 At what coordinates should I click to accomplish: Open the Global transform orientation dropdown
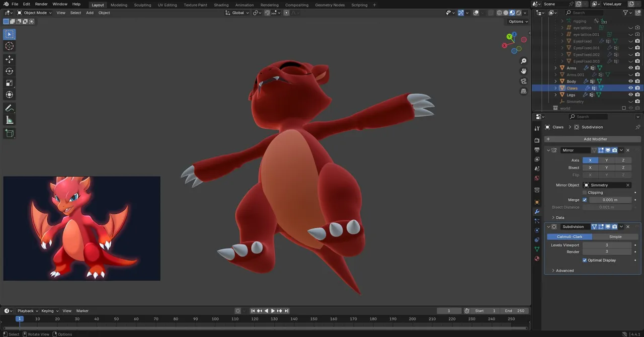point(237,13)
